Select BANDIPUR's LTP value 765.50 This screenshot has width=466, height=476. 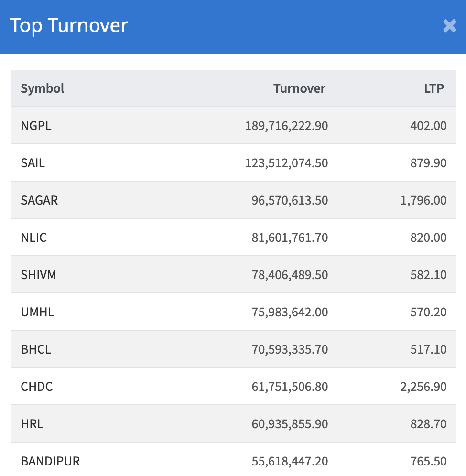[428, 461]
